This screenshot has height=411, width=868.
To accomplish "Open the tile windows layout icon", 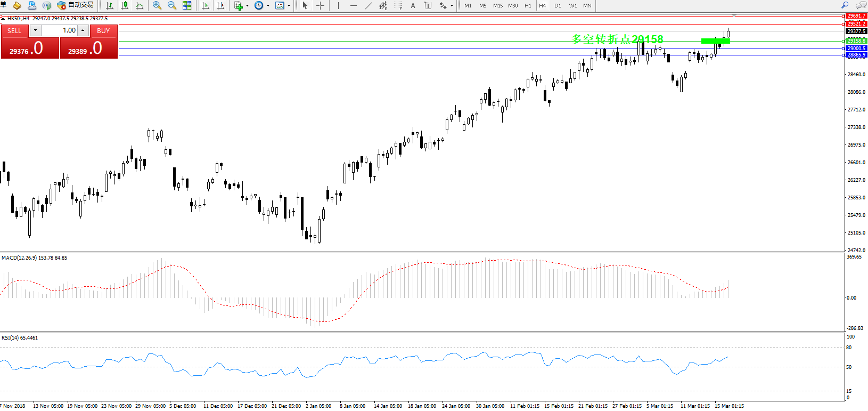I will 187,5.
